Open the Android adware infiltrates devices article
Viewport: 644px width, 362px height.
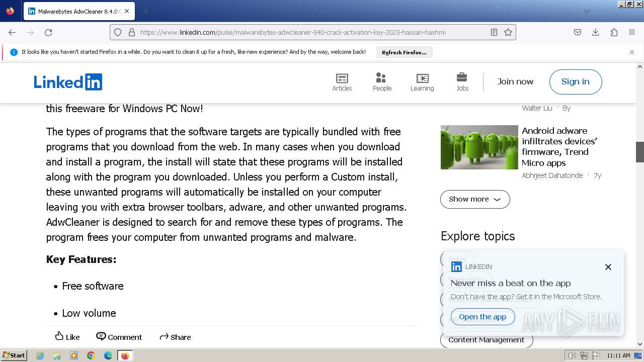point(559,147)
